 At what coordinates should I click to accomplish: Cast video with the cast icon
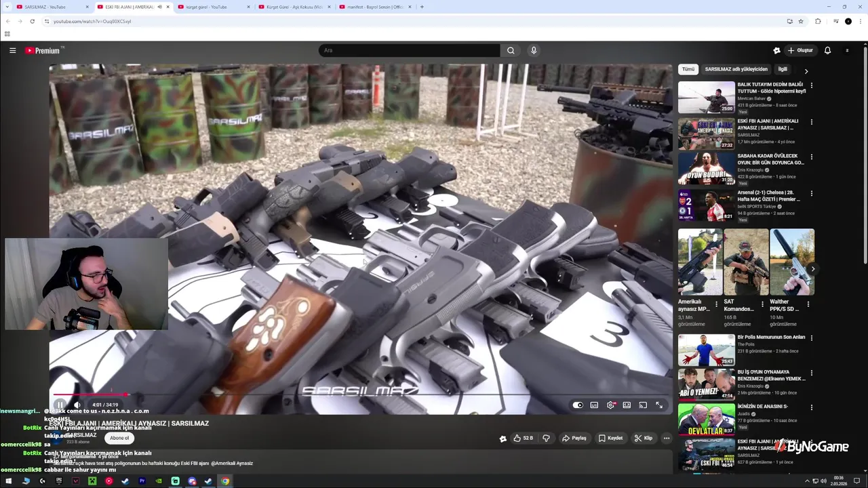(643, 405)
